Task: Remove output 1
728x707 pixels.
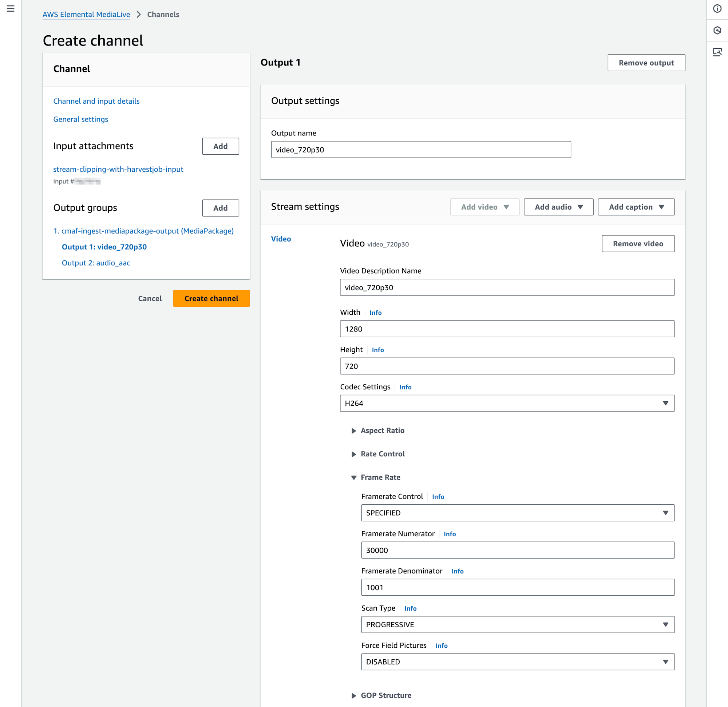Action: (646, 63)
